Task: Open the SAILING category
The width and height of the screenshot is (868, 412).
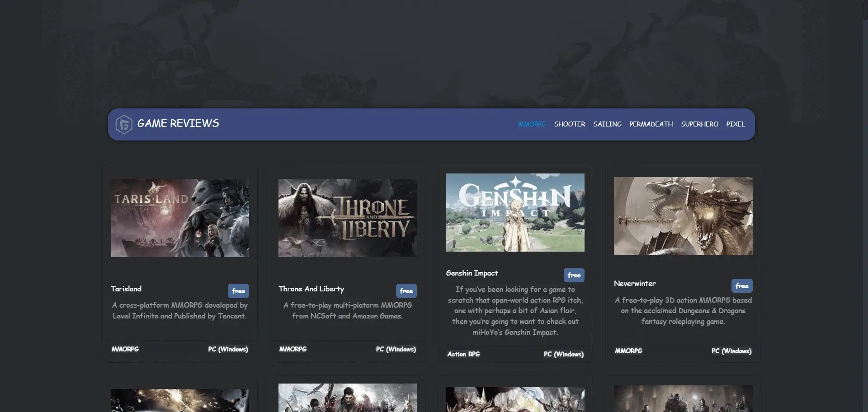Action: pyautogui.click(x=607, y=124)
